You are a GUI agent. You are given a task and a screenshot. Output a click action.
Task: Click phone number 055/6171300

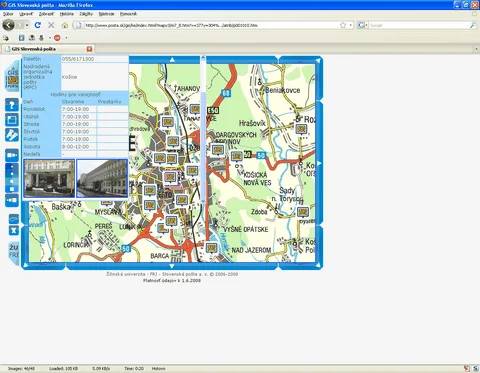(x=78, y=59)
